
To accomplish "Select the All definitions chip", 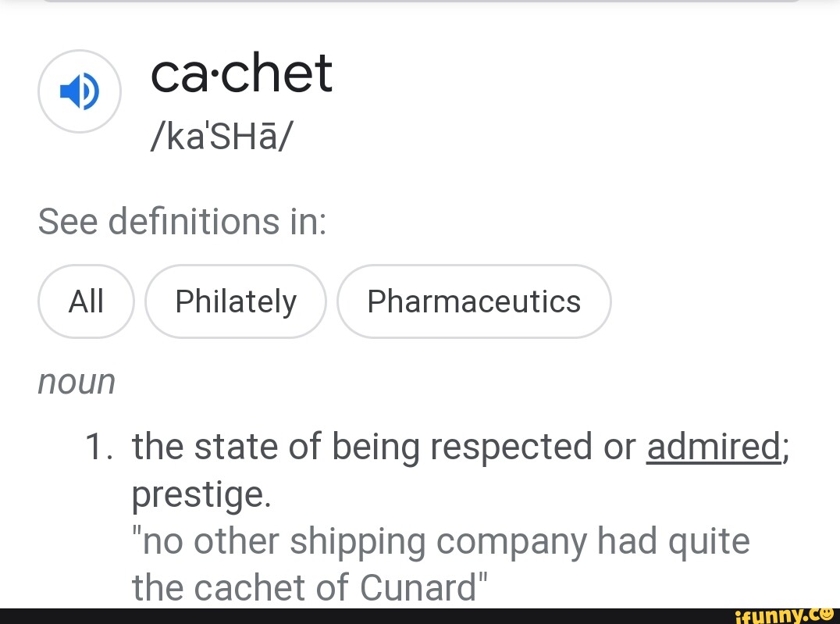I will tap(86, 301).
